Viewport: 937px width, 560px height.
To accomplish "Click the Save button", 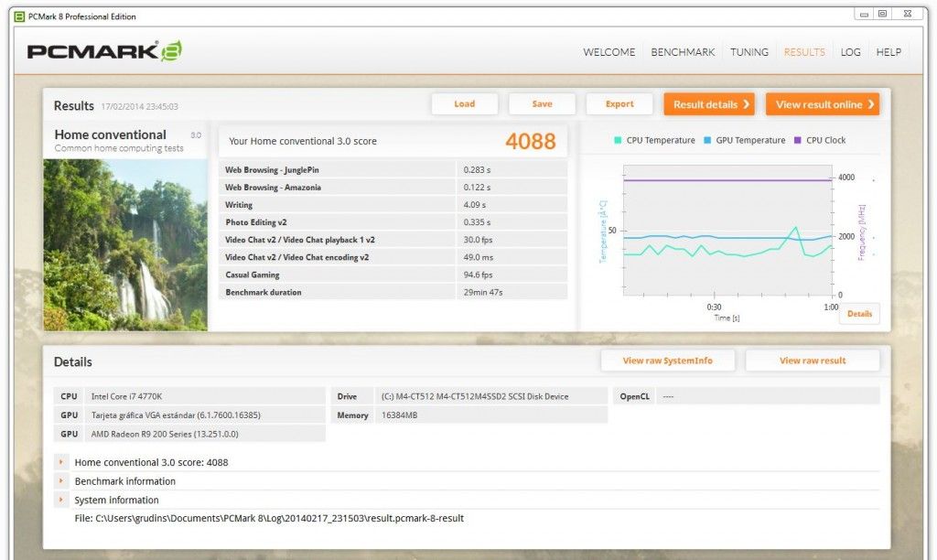I will click(542, 104).
